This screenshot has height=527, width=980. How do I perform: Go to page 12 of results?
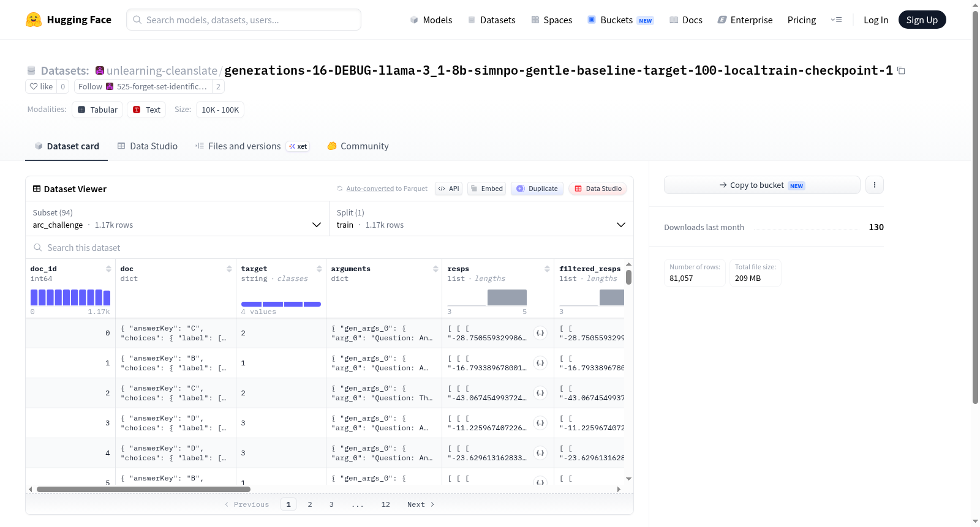pyautogui.click(x=386, y=504)
